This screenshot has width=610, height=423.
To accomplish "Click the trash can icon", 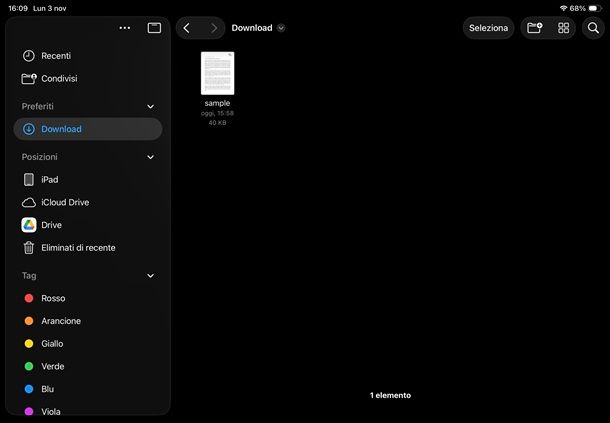I will pos(29,248).
